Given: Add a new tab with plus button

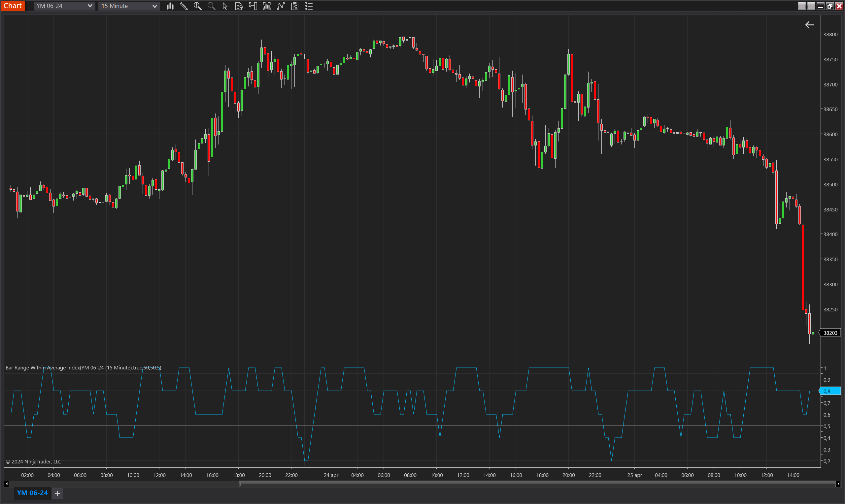Looking at the screenshot, I should click(57, 493).
